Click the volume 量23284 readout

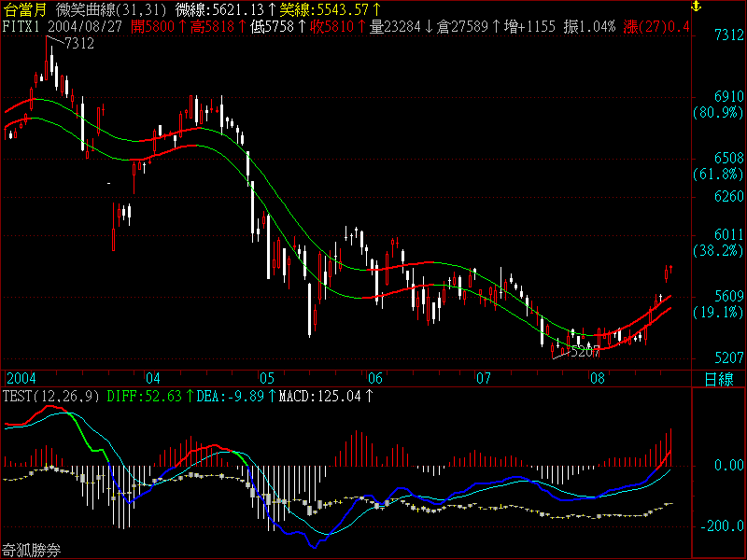pyautogui.click(x=395, y=26)
